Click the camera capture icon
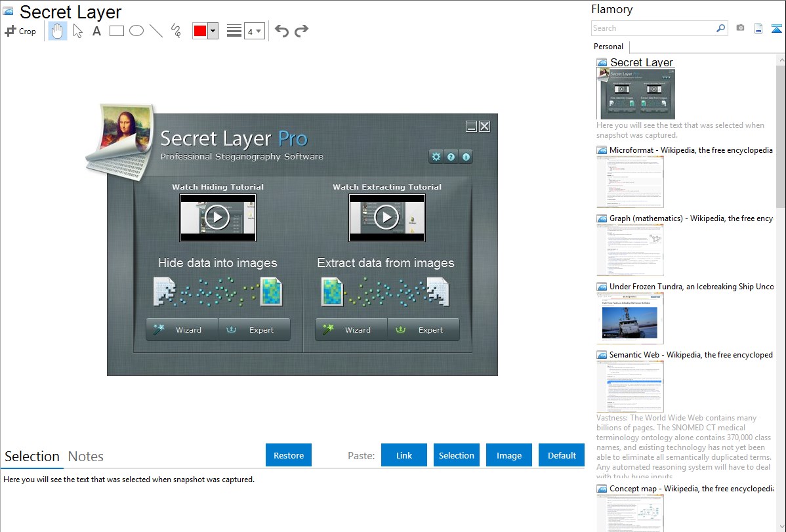The height and width of the screenshot is (532, 786). [x=740, y=28]
